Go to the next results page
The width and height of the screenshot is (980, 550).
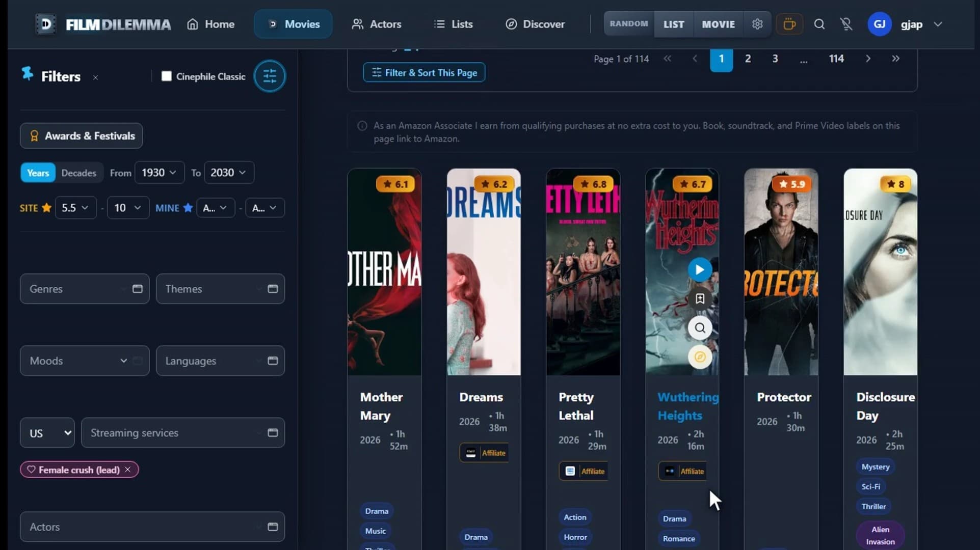(x=868, y=59)
